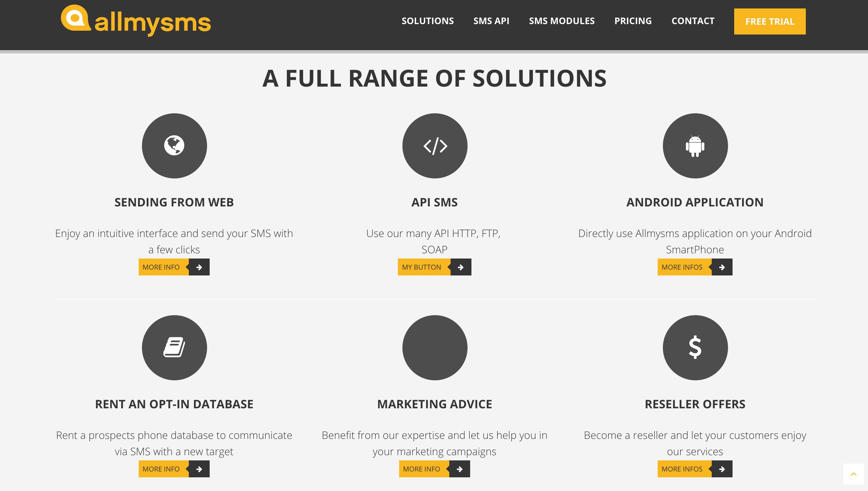Viewport: 868px width, 491px height.
Task: Start the Free Trial
Action: click(770, 21)
